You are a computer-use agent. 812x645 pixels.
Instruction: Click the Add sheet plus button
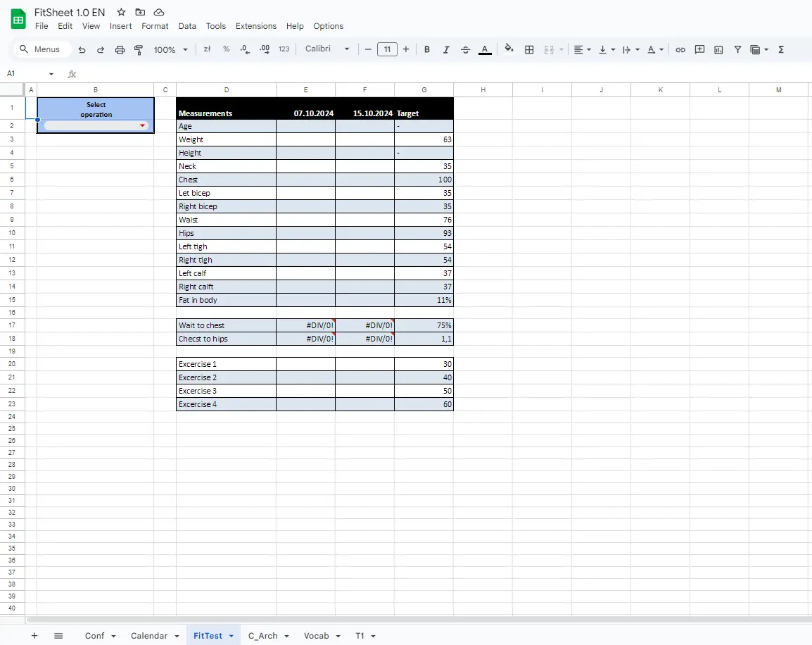(34, 636)
